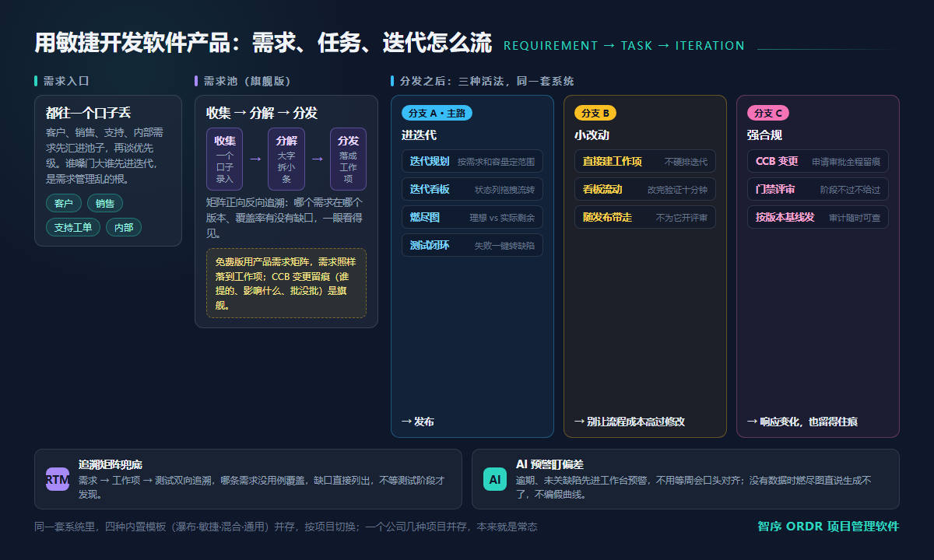
Task: Click the 小改动 heading
Action: (x=592, y=135)
